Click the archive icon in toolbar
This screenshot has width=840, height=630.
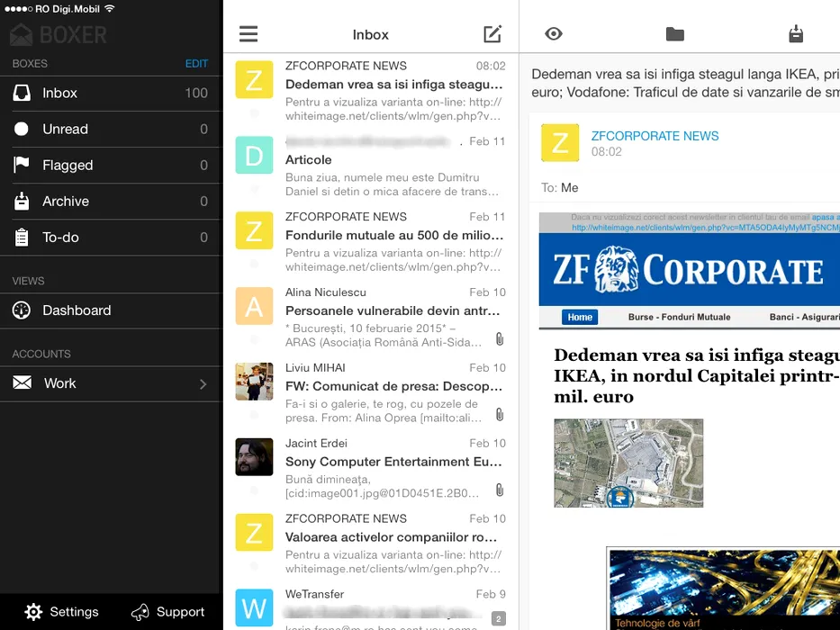coord(795,34)
